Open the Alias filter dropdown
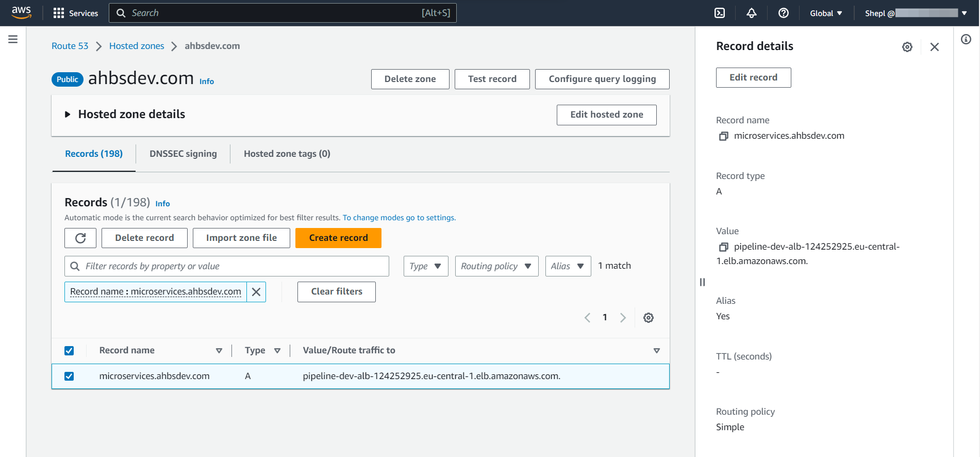 tap(568, 266)
